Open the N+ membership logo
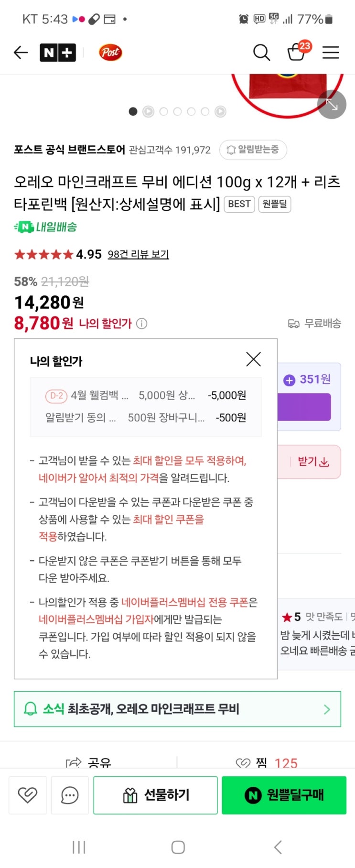This screenshot has height=868, width=355. click(x=57, y=52)
